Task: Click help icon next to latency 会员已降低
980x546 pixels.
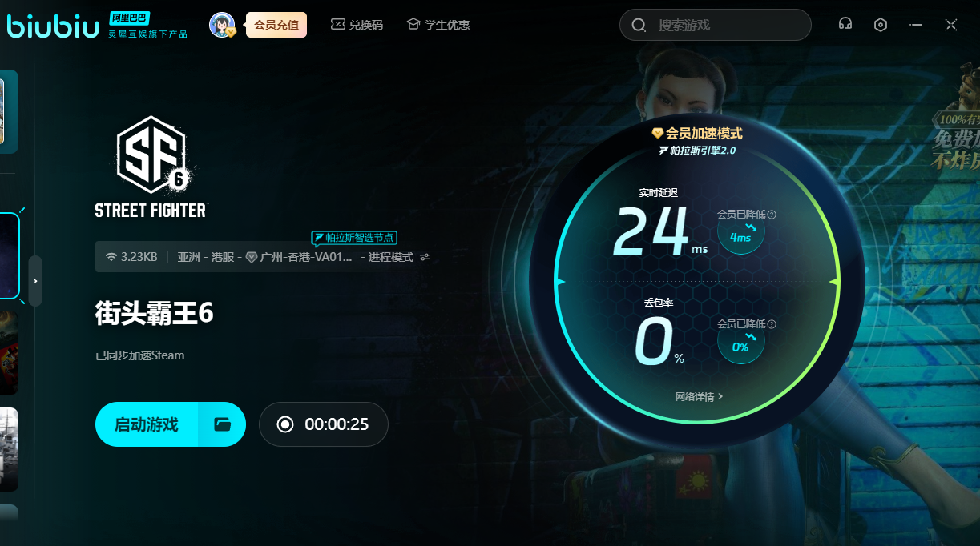Action: pos(772,215)
